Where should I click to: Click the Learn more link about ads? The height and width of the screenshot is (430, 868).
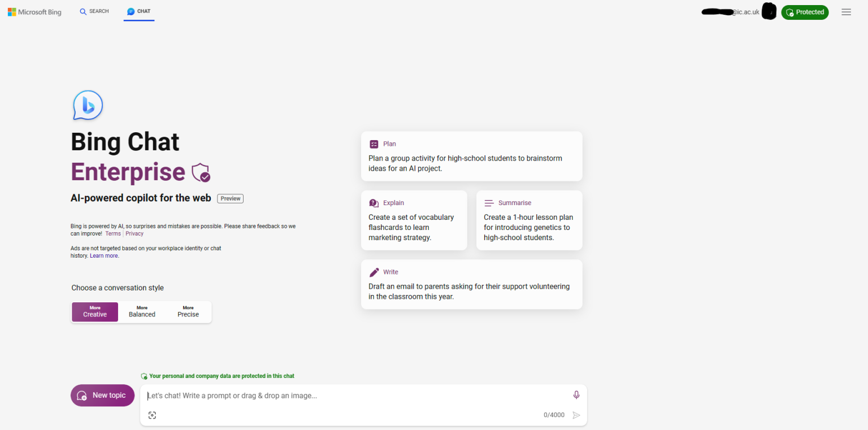(x=104, y=255)
